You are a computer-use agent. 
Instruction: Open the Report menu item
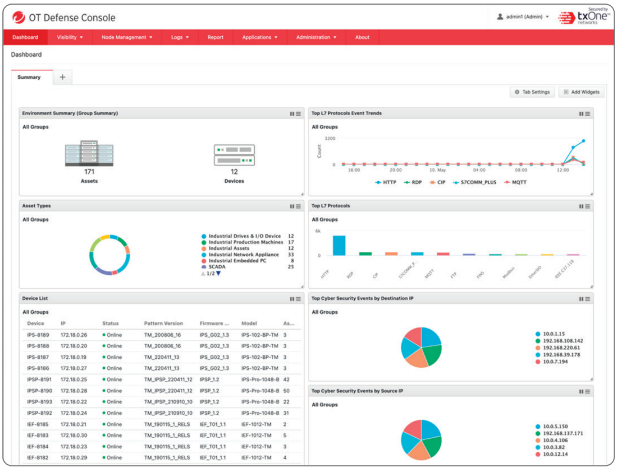click(x=215, y=37)
